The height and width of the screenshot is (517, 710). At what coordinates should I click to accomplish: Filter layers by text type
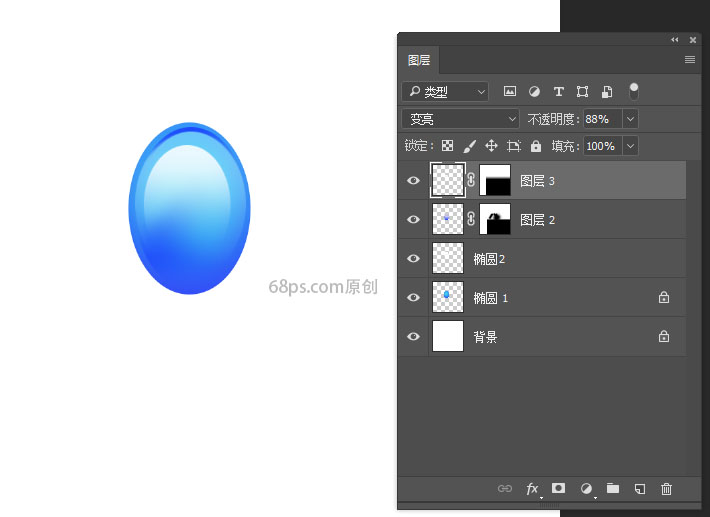pyautogui.click(x=559, y=91)
